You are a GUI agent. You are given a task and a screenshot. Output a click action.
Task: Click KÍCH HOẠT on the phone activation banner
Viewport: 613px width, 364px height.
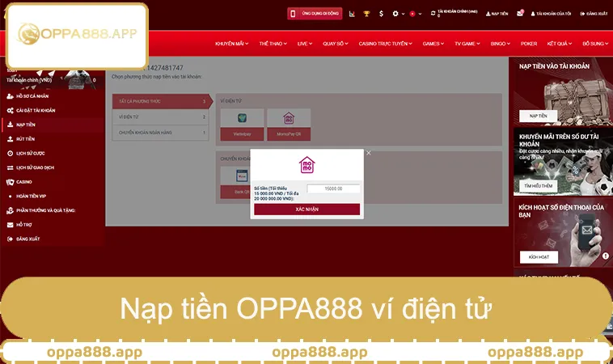pyautogui.click(x=539, y=257)
